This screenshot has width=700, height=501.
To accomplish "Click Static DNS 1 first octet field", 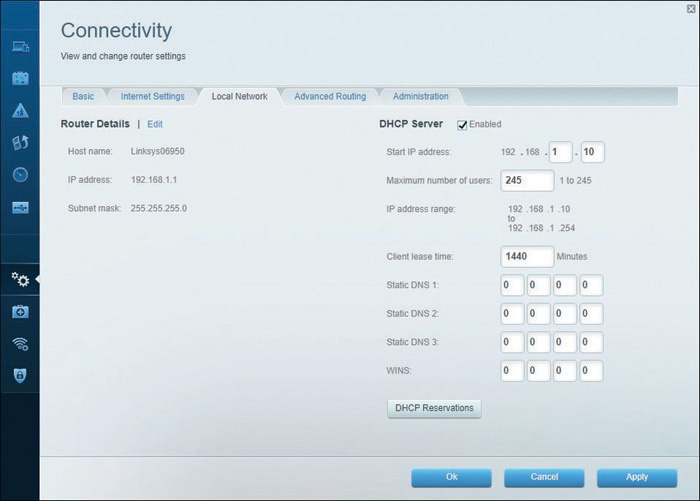I will click(x=512, y=285).
